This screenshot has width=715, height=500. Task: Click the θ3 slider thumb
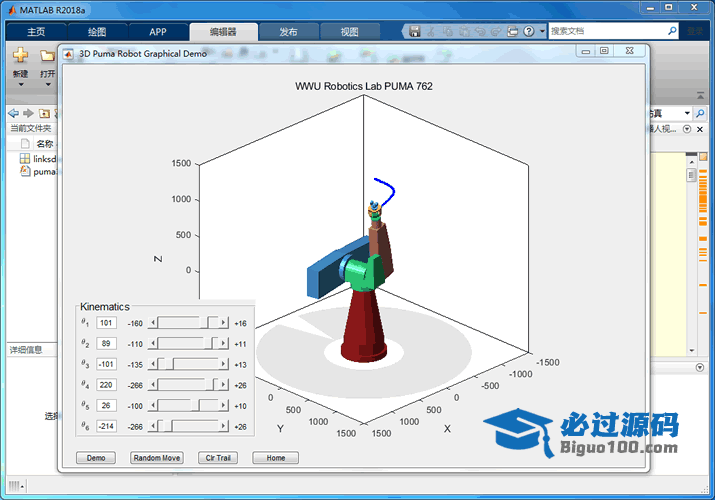(x=169, y=364)
